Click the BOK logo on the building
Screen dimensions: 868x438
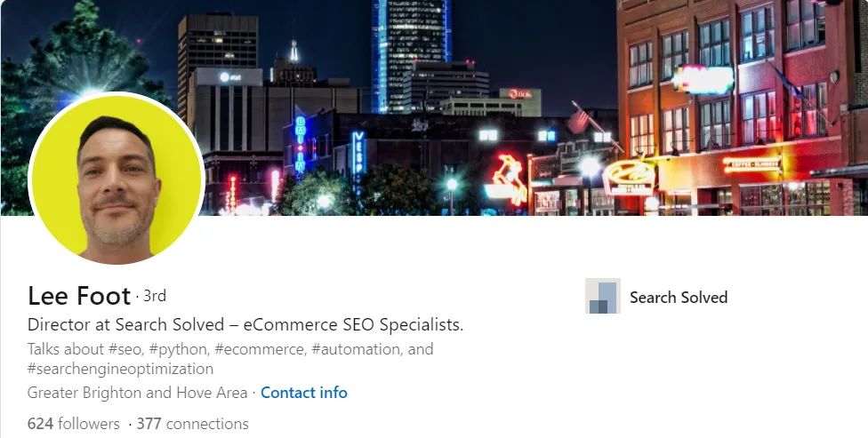[520, 94]
